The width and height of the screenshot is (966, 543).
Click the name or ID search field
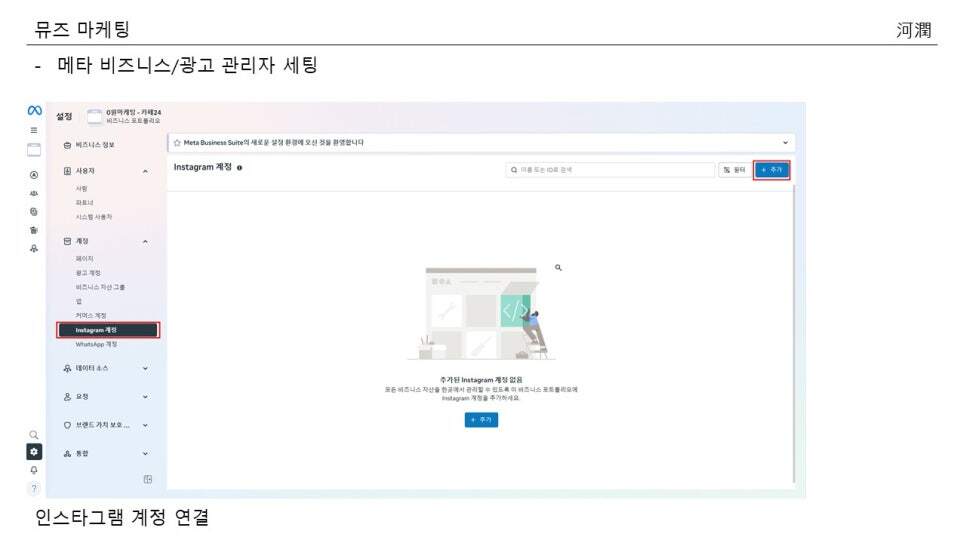(610, 169)
